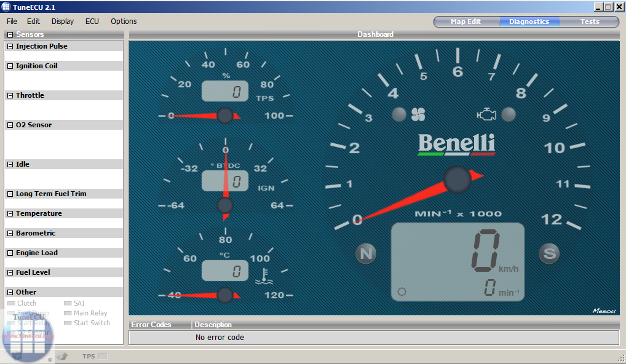Collapse the Injection Pulse section
Image resolution: width=626 pixels, height=364 pixels.
pos(10,46)
